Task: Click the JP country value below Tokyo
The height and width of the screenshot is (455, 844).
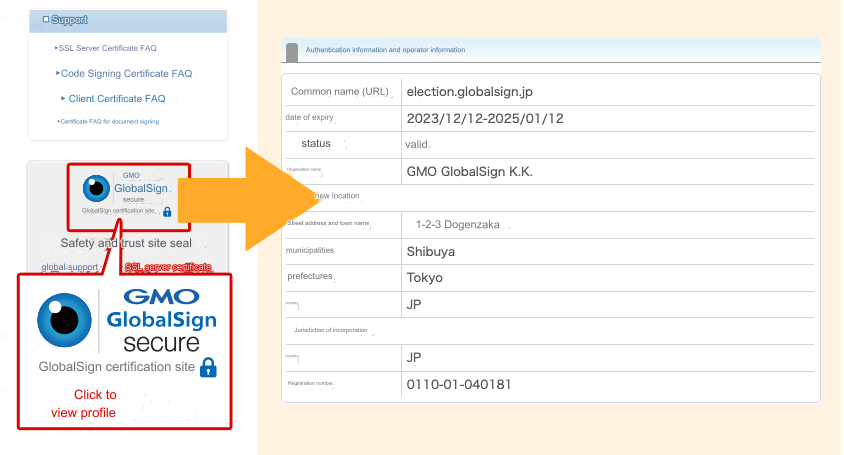Action: coord(414,305)
